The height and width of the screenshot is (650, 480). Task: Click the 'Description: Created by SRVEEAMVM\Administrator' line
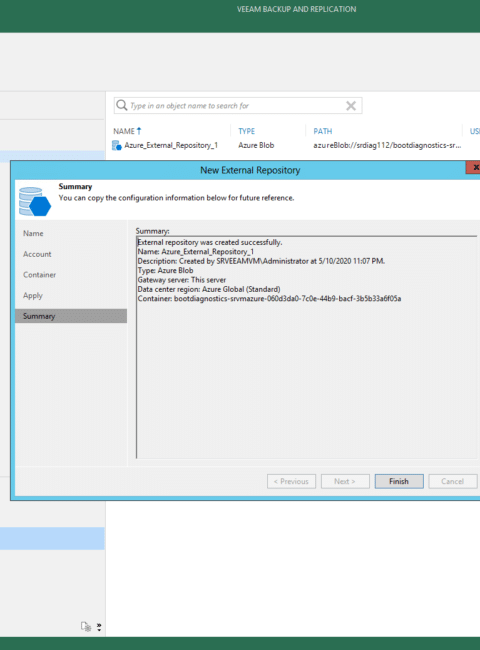(x=261, y=261)
